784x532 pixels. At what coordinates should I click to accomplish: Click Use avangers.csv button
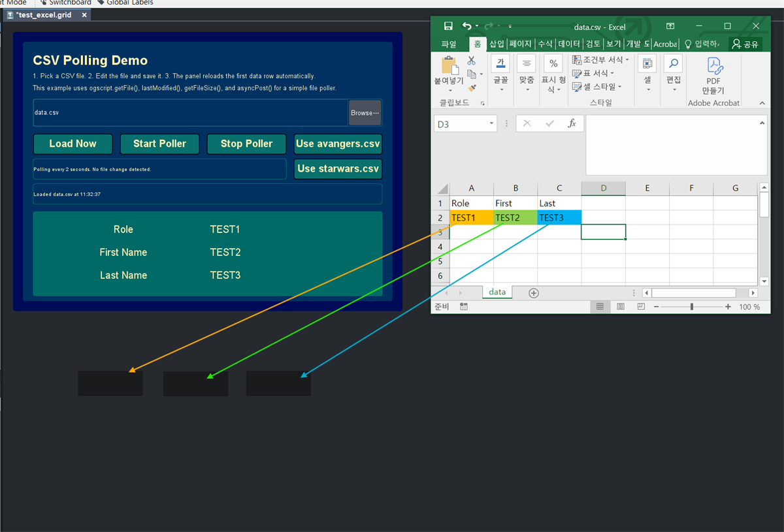click(338, 144)
